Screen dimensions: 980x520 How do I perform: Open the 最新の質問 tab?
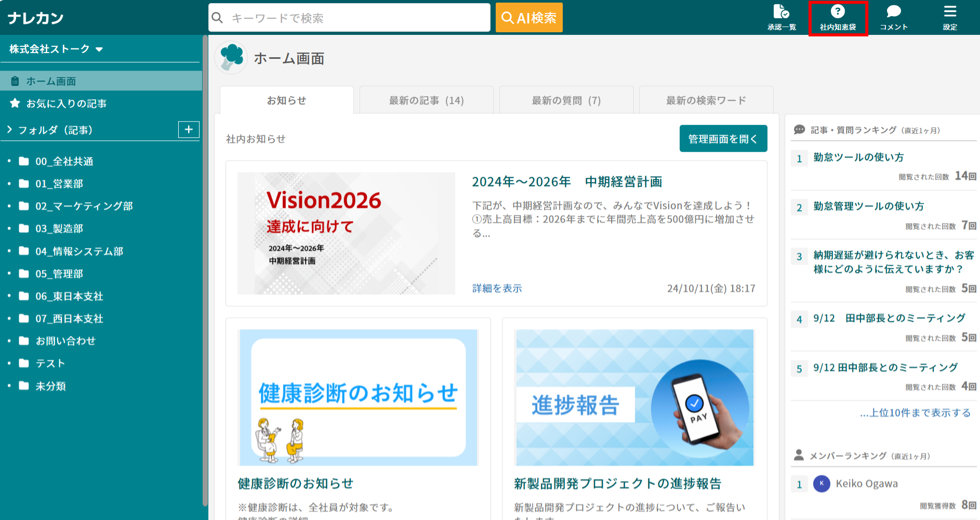(x=566, y=100)
